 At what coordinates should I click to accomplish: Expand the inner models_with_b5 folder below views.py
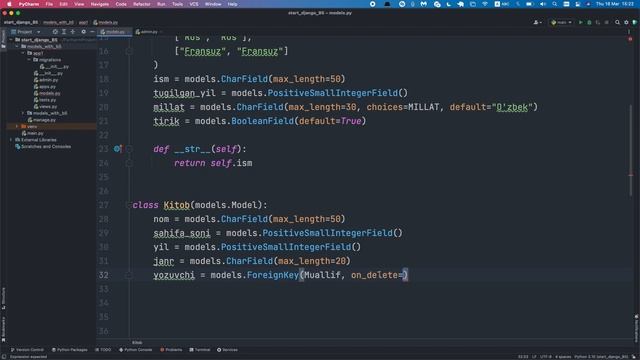point(23,113)
